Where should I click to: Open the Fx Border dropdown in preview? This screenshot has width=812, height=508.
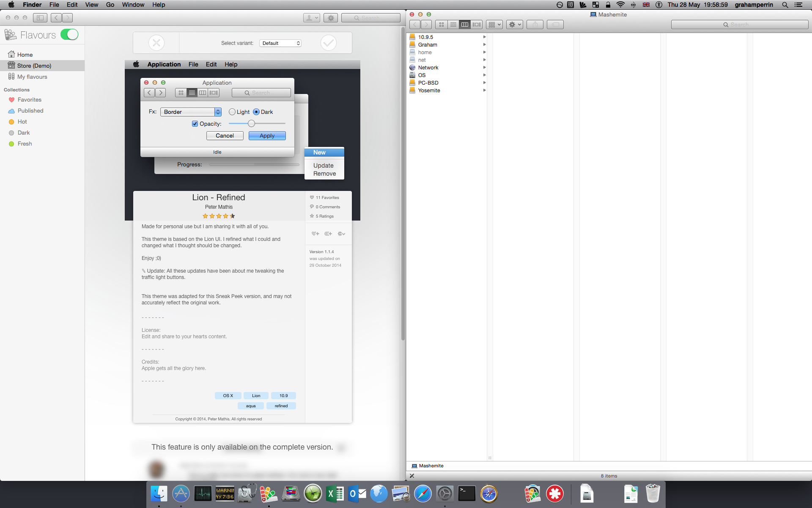(x=191, y=112)
